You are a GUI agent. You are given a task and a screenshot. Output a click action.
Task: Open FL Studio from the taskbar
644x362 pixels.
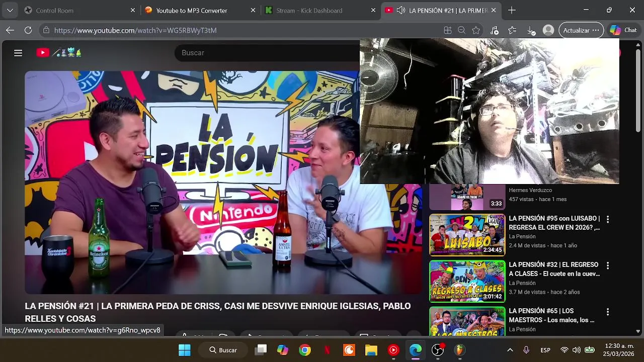pyautogui.click(x=460, y=350)
